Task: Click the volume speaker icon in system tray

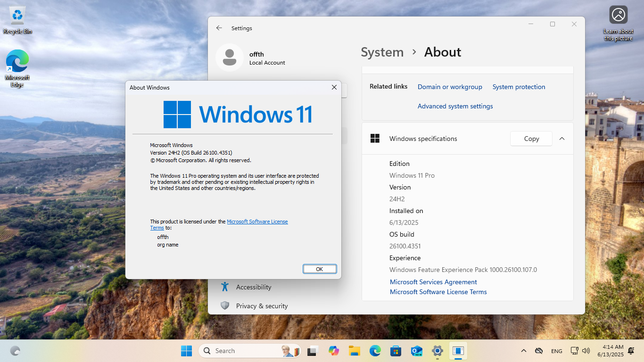Action: [586, 351]
